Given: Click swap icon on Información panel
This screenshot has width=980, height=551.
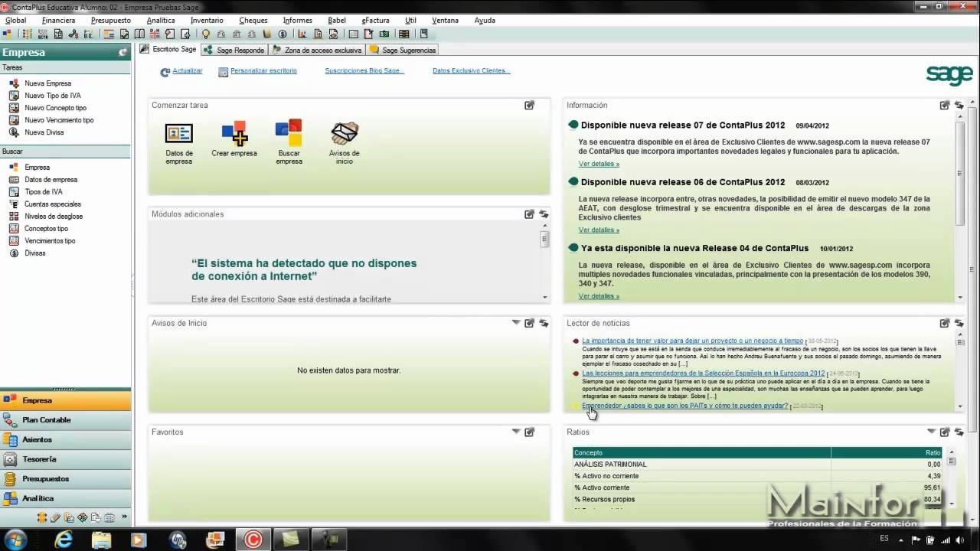Looking at the screenshot, I should (959, 106).
